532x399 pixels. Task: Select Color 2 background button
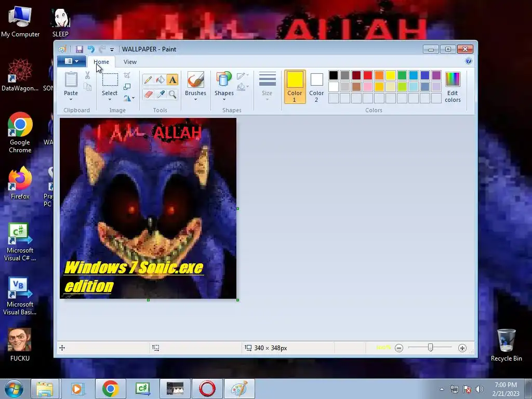[316, 87]
